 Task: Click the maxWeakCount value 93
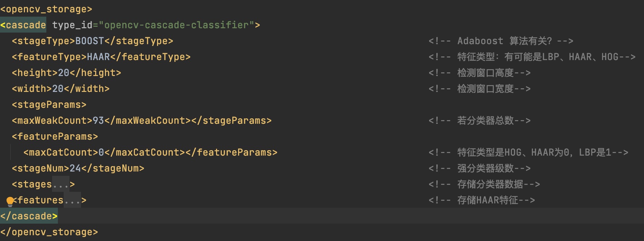tap(98, 121)
